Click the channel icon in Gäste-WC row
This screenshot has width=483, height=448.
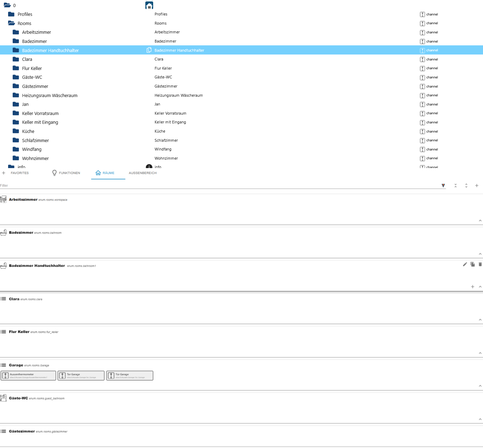423,77
